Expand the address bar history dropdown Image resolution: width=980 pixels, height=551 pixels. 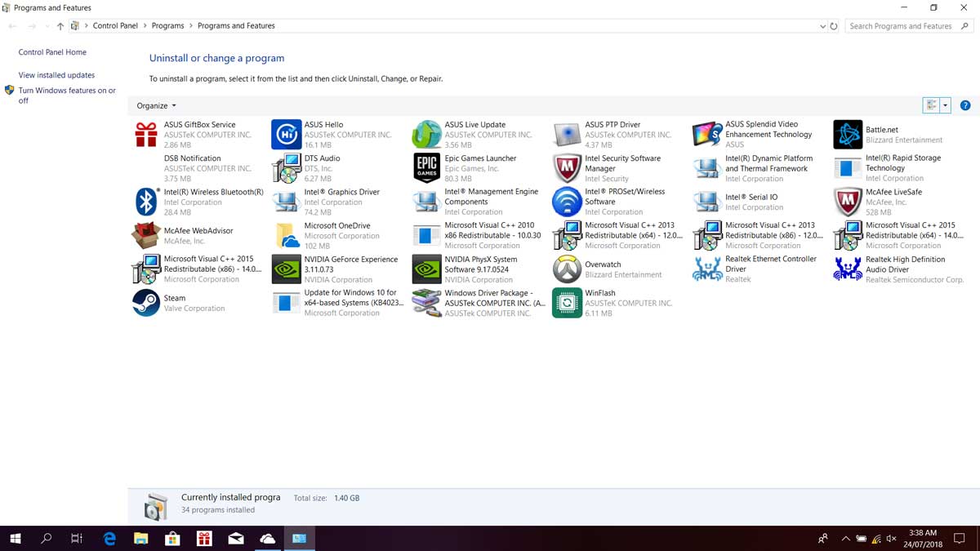coord(822,26)
